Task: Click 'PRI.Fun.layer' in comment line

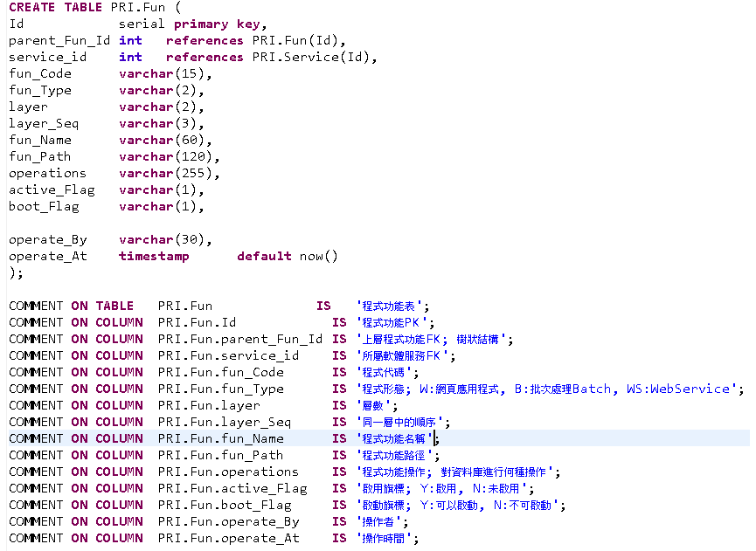Action: pos(209,406)
